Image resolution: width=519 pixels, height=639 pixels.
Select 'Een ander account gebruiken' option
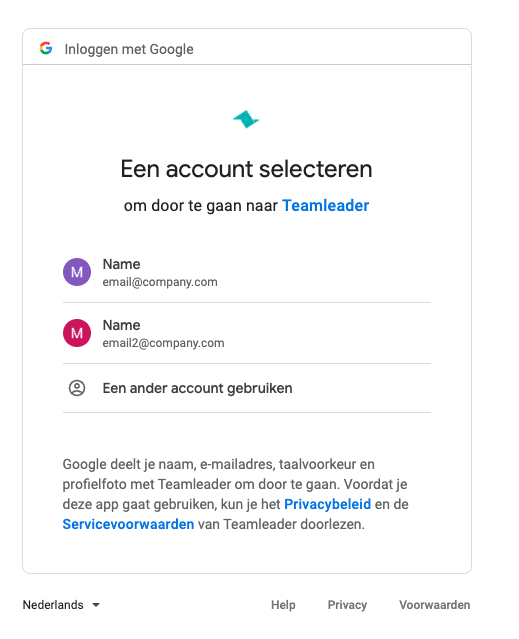[246, 388]
